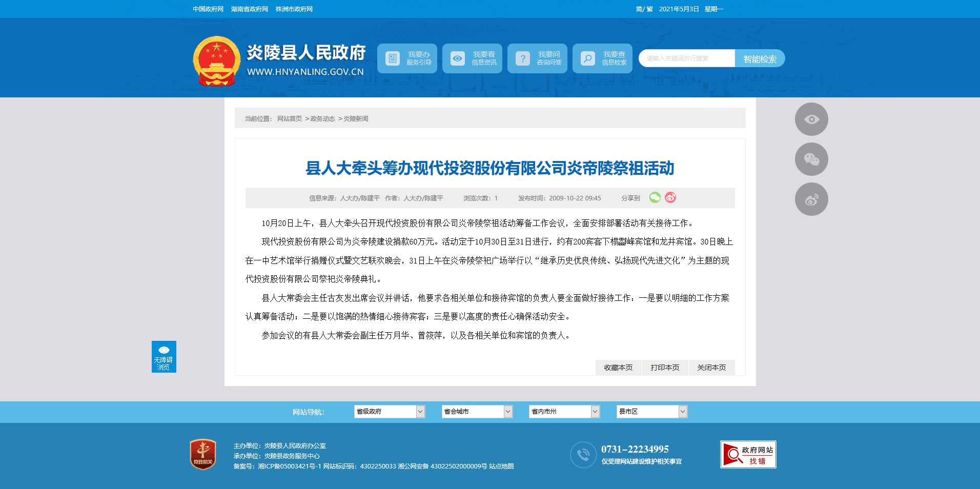The image size is (980, 489).
Task: Click the red Weibo share icon
Action: coord(670,197)
